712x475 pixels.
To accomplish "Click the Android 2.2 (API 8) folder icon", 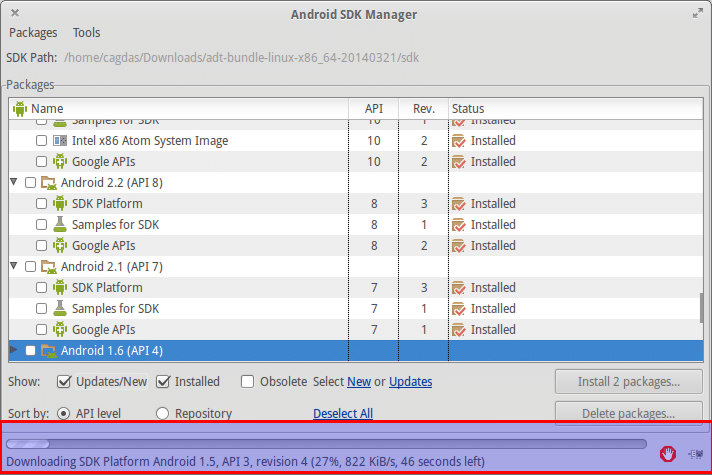I will [49, 183].
